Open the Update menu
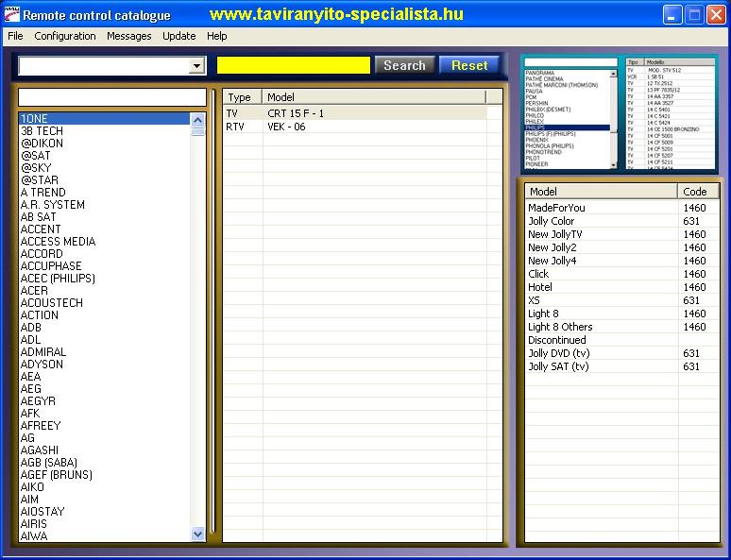This screenshot has width=731, height=560. coord(179,36)
